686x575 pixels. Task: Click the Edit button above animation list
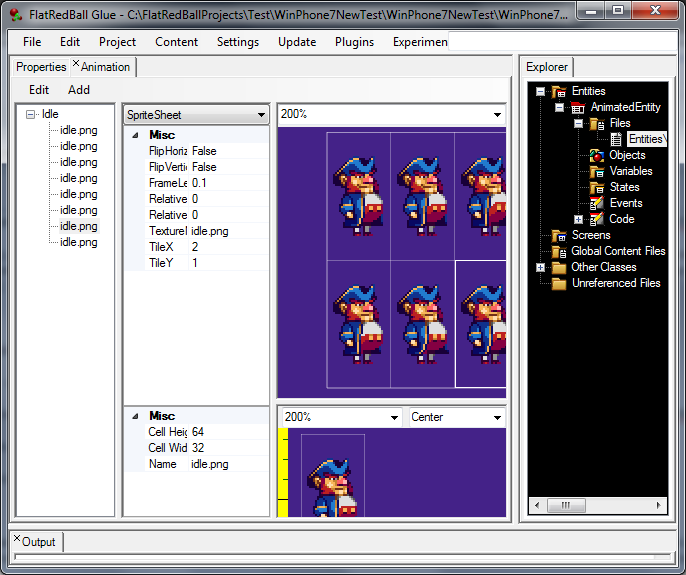(x=39, y=89)
